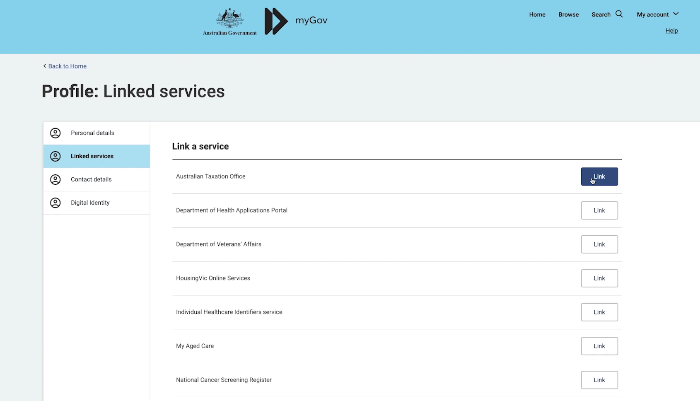Viewport: 700px width, 401px height.
Task: Click the My Aged Care text
Action: pos(195,346)
